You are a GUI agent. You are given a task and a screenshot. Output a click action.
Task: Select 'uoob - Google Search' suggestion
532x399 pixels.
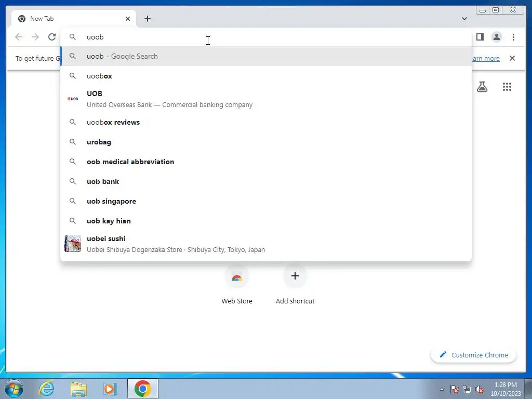click(266, 56)
